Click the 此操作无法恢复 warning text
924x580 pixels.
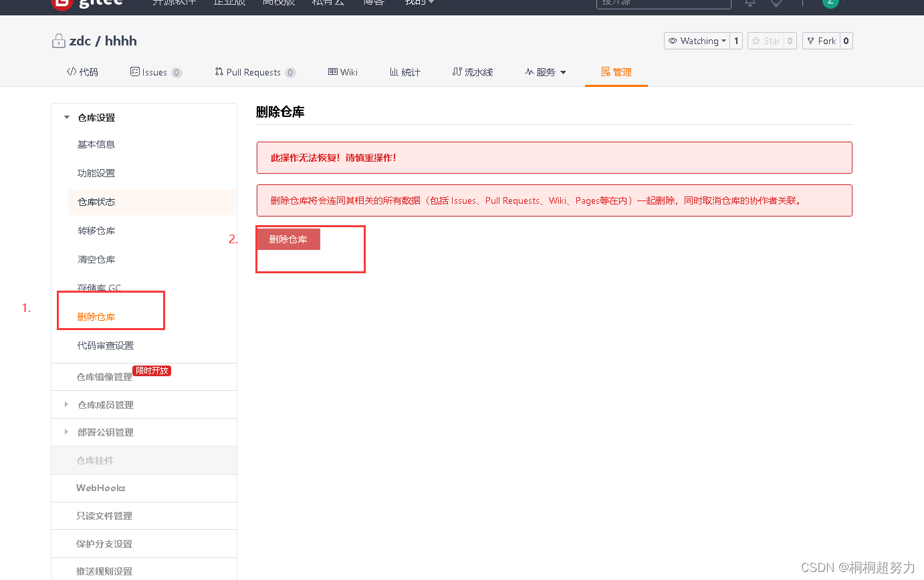[333, 158]
